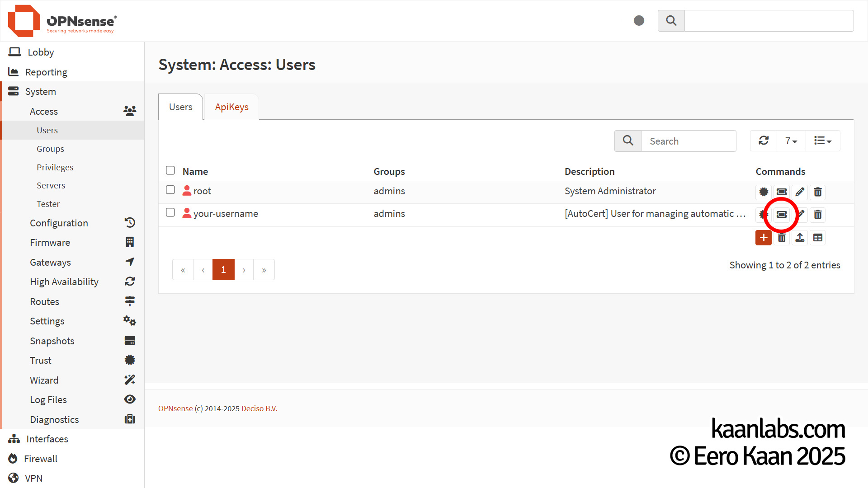Viewport: 868px width, 488px height.
Task: Click the certificate icon for root
Action: pyautogui.click(x=764, y=192)
